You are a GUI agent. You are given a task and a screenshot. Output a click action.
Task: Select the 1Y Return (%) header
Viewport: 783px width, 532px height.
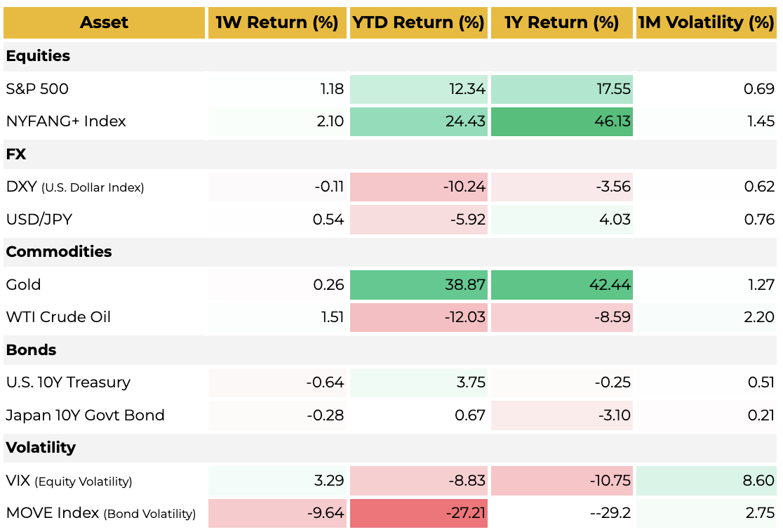click(x=561, y=22)
